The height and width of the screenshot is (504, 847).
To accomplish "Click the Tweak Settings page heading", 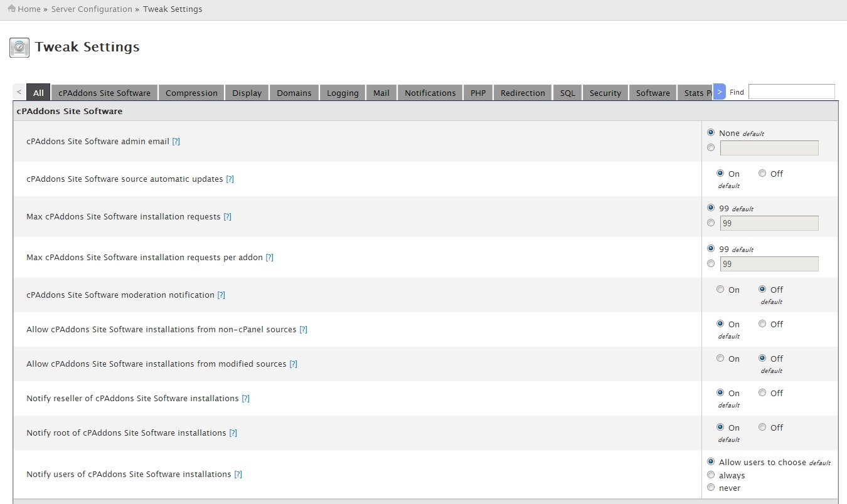I will pyautogui.click(x=87, y=47).
